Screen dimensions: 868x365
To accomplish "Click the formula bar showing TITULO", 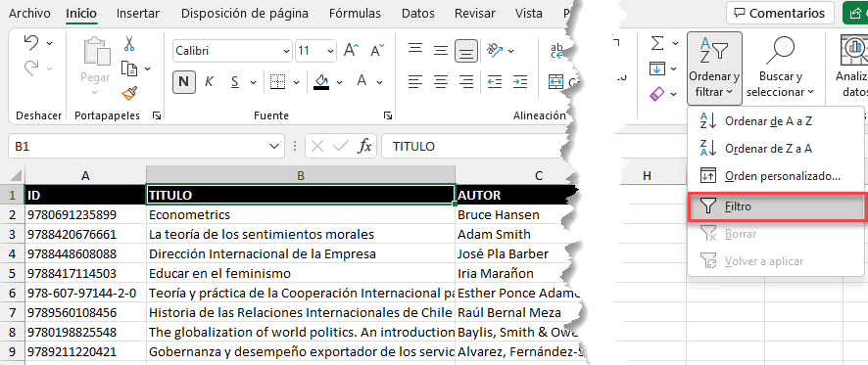I will pos(476,147).
